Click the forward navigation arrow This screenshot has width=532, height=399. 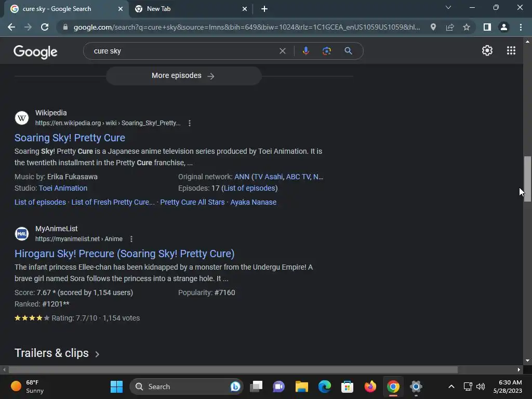tap(28, 27)
